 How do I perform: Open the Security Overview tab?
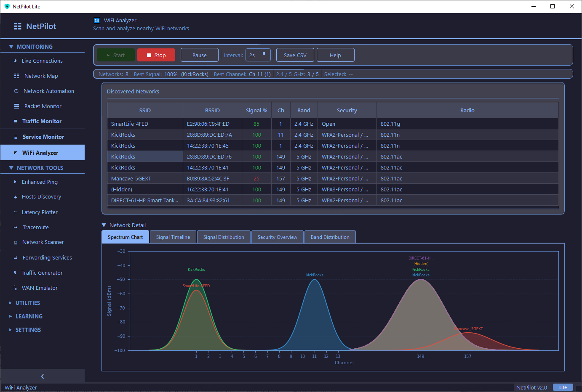[x=277, y=236]
